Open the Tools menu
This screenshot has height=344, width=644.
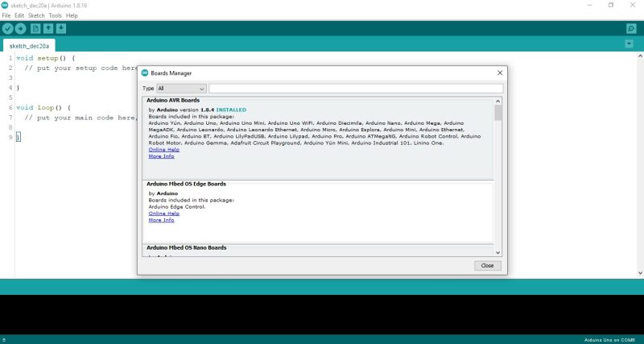pyautogui.click(x=55, y=15)
